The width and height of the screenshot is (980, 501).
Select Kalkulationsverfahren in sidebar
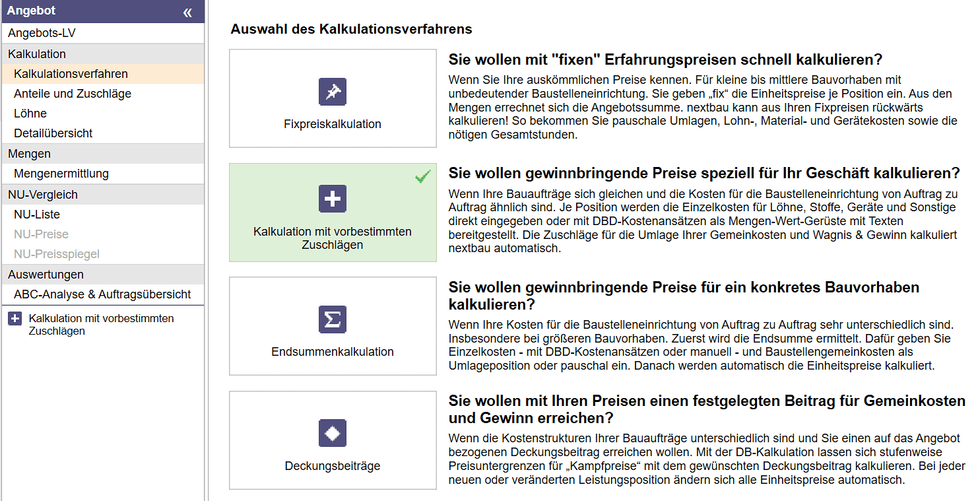coord(71,74)
